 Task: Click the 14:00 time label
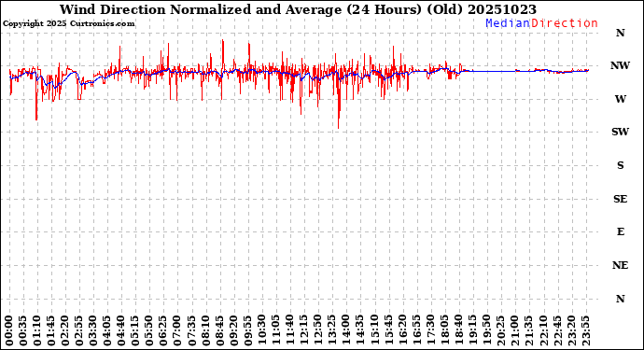click(346, 330)
